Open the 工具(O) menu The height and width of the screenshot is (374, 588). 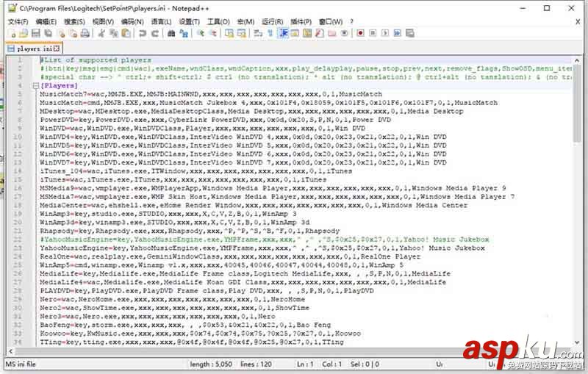click(x=218, y=22)
